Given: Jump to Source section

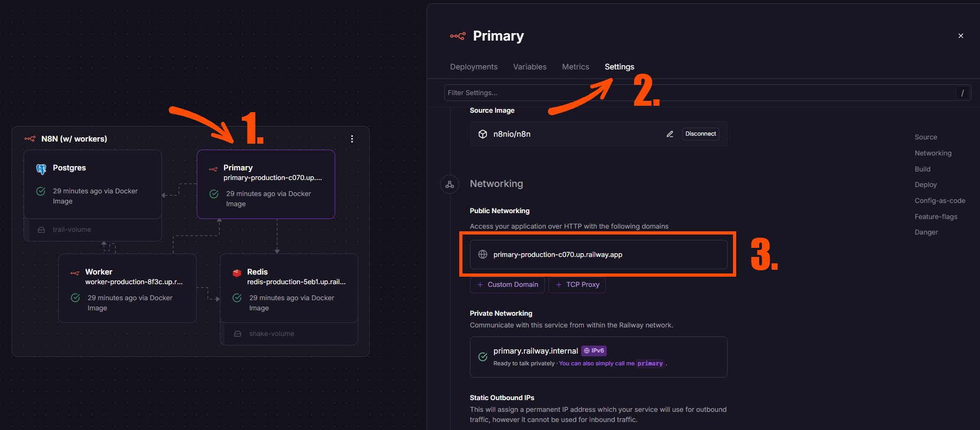Looking at the screenshot, I should tap(925, 137).
